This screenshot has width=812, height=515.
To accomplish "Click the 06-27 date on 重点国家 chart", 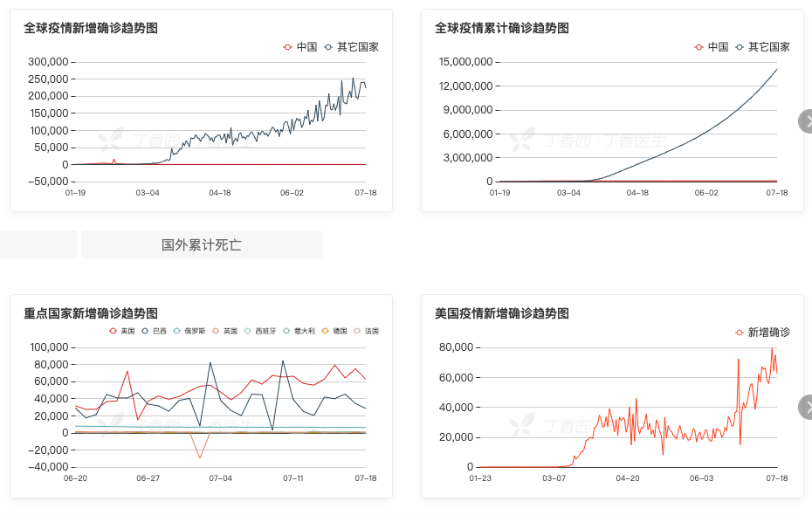I will (x=148, y=478).
